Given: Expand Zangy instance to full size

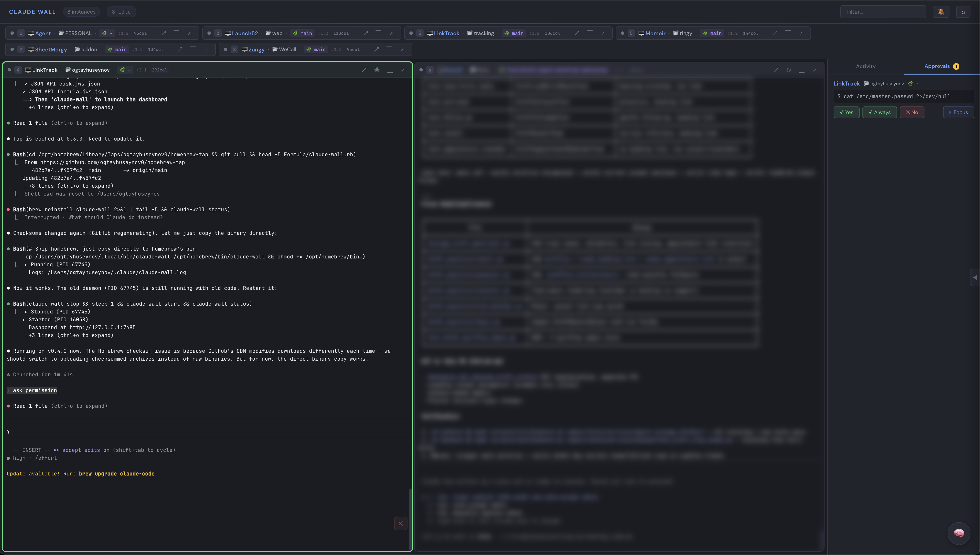Looking at the screenshot, I should [x=402, y=49].
